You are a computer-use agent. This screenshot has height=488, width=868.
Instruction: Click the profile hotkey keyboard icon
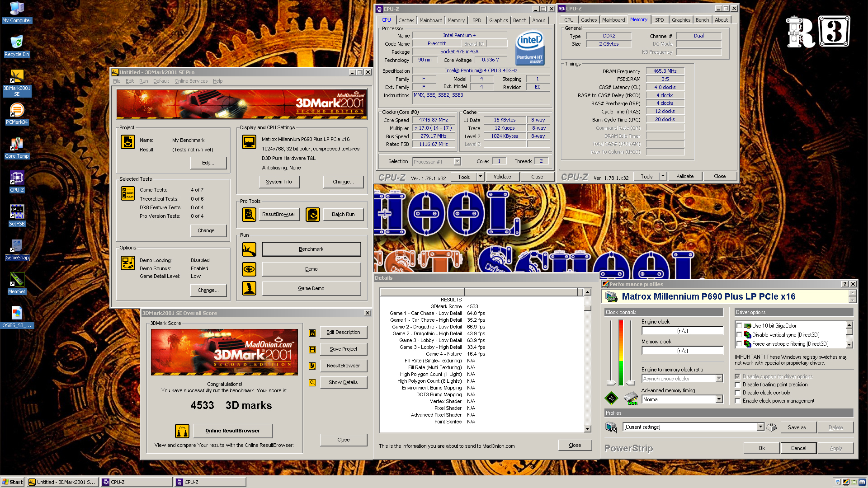point(772,427)
